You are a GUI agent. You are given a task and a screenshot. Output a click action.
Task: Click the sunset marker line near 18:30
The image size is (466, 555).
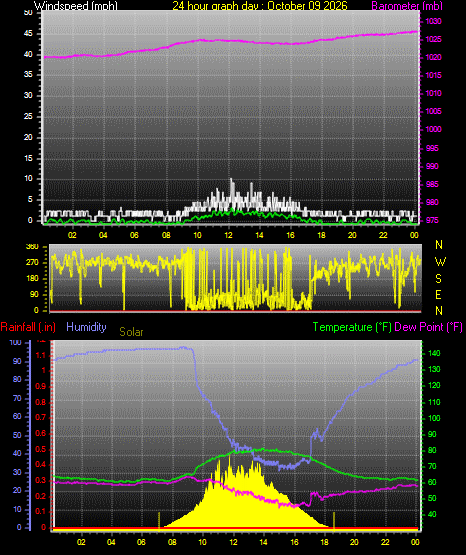[x=334, y=521]
